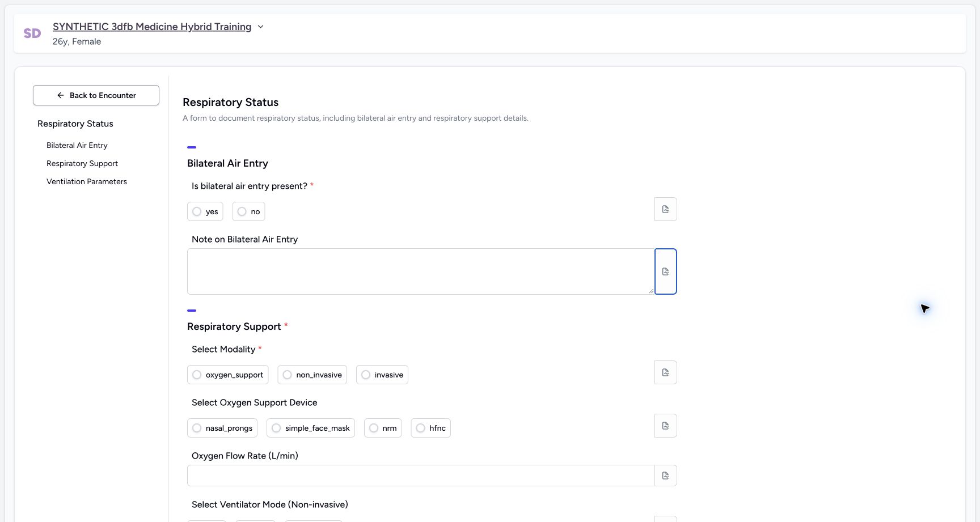Open note icon for Oxygen Support Device row
Viewport: 980px width, 522px height.
[665, 426]
